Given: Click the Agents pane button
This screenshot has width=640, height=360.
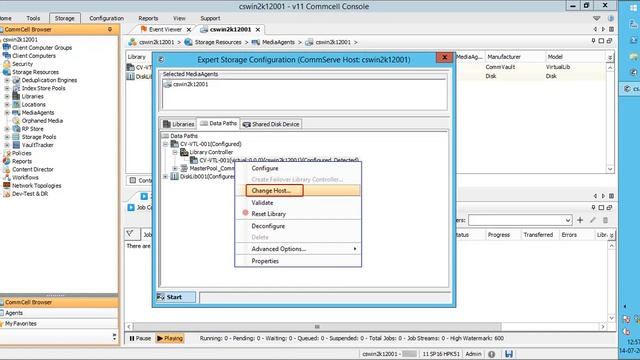Looking at the screenshot, I should tap(59, 313).
